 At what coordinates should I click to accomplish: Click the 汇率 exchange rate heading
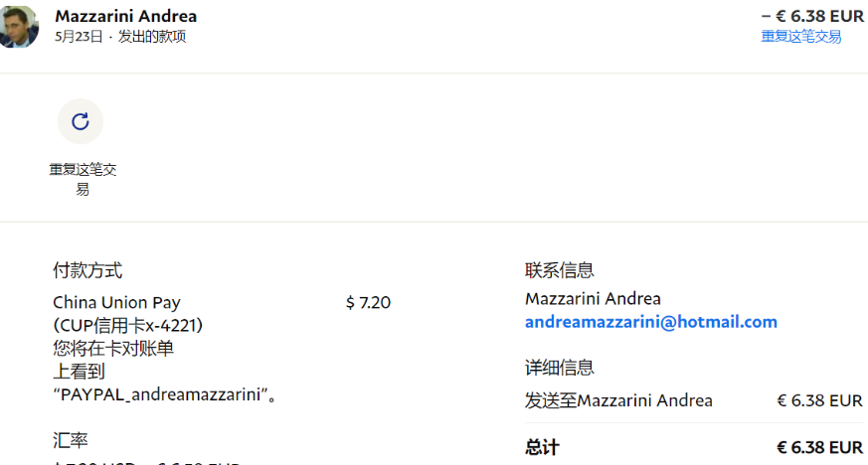70,439
